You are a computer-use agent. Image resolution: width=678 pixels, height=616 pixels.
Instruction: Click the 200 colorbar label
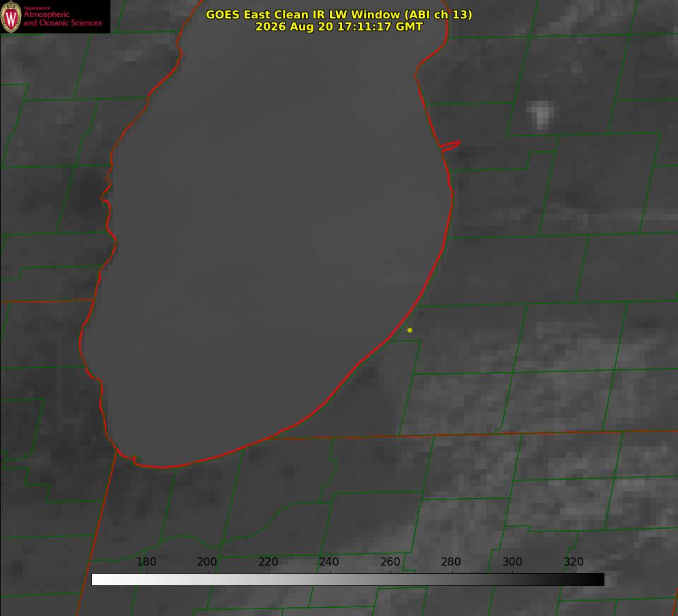point(207,561)
